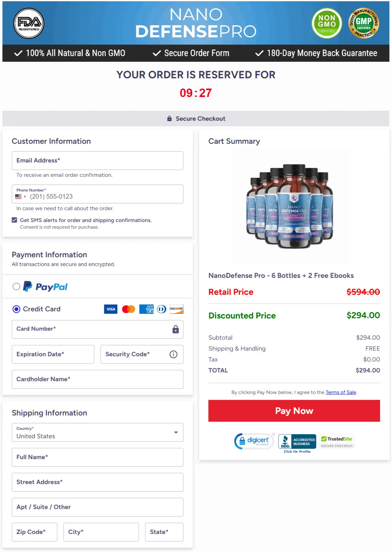Click the Email Address input field

coord(98,161)
